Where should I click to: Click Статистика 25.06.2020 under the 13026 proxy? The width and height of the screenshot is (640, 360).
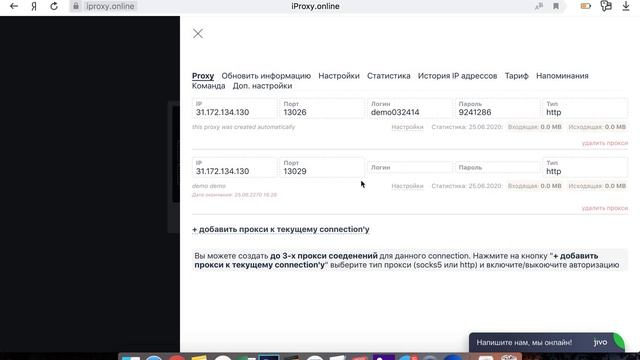[467, 127]
